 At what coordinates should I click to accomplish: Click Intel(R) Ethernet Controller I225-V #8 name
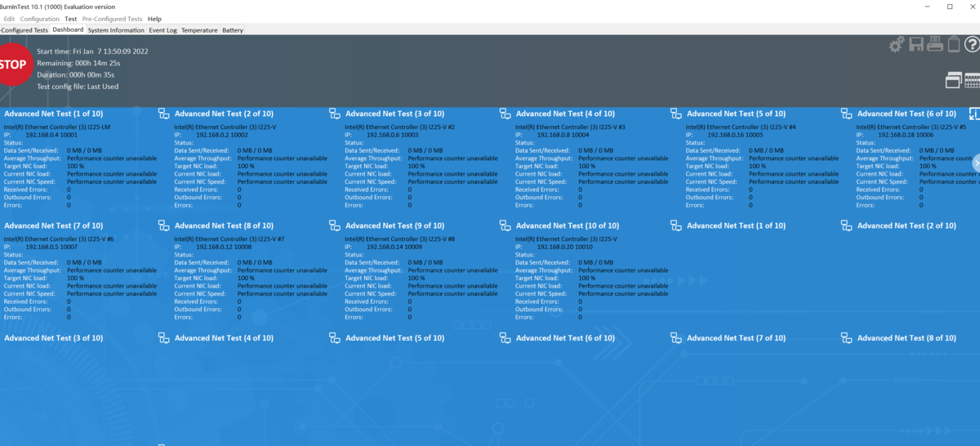[x=400, y=239]
